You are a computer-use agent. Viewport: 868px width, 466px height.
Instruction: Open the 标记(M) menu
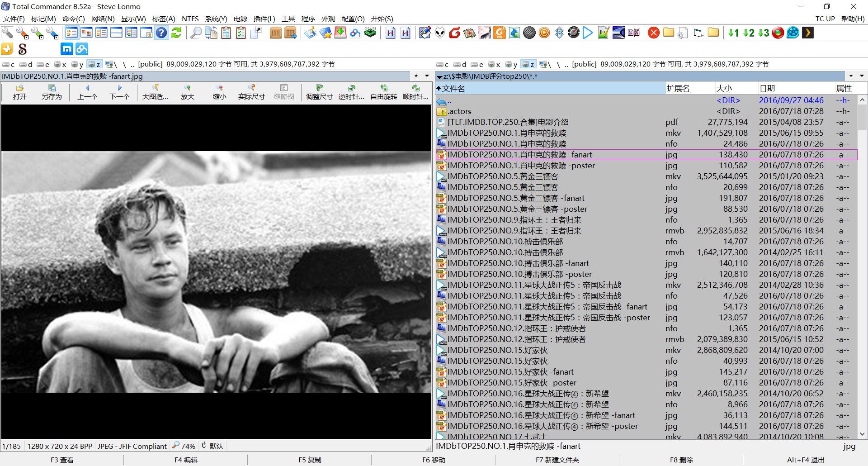pyautogui.click(x=43, y=19)
